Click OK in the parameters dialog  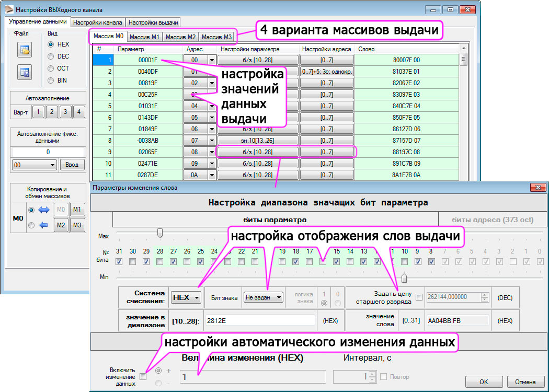pos(484,382)
